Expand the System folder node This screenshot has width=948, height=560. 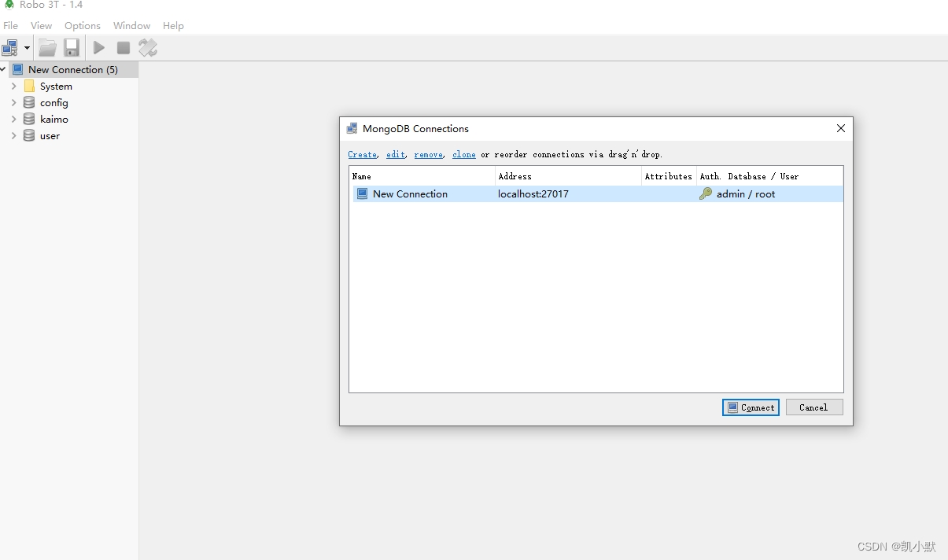point(13,86)
